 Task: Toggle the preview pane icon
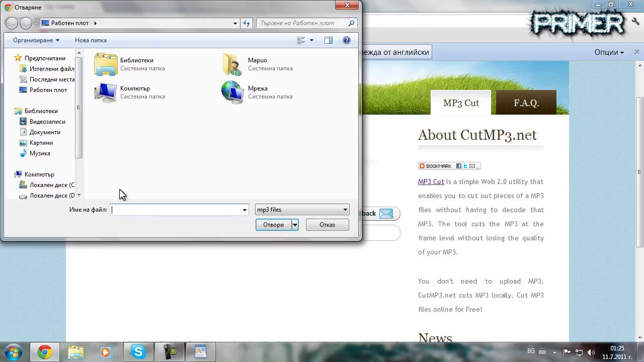pyautogui.click(x=329, y=40)
